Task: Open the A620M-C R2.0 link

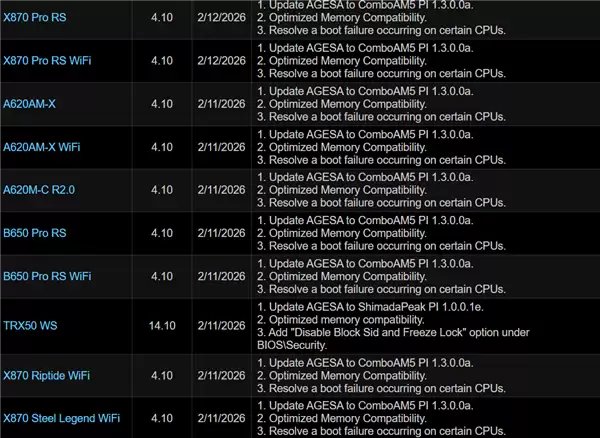Action: (x=39, y=189)
